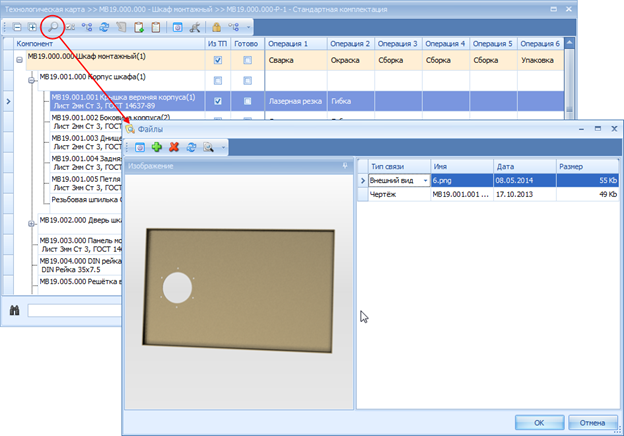The width and height of the screenshot is (624, 436).
Task: Toggle Готово checkbox for Шкаф монтажный
Action: point(247,61)
